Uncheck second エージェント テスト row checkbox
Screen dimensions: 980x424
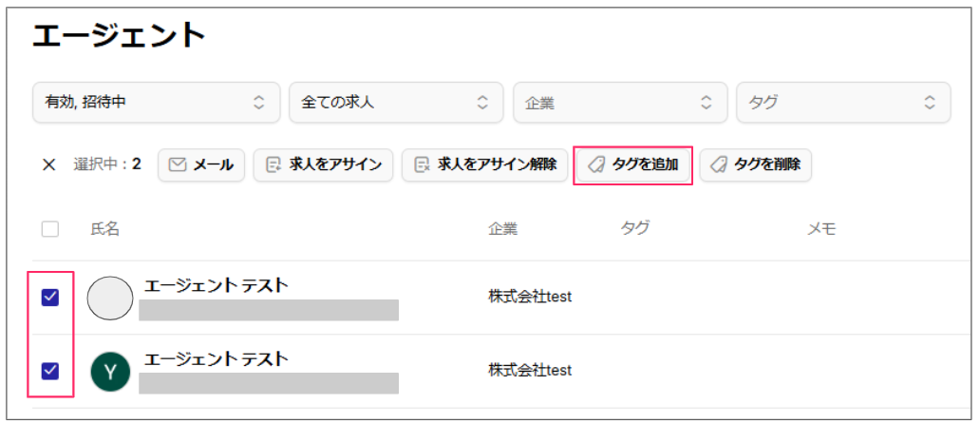point(50,372)
